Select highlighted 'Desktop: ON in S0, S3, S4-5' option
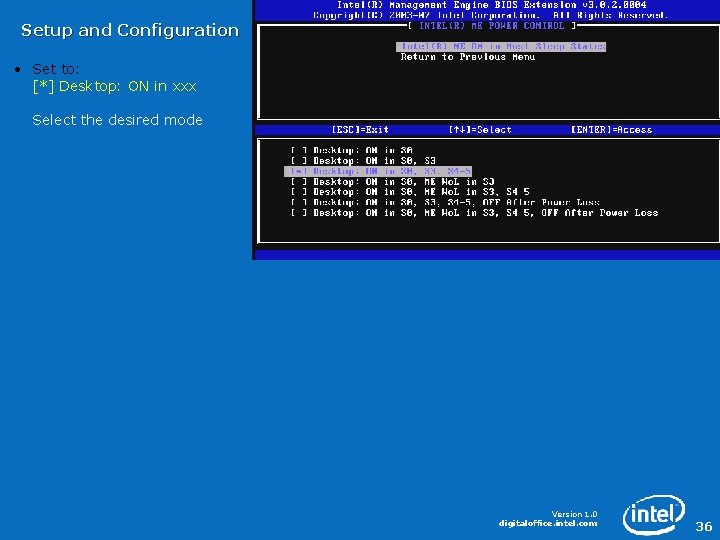Image resolution: width=720 pixels, height=540 pixels. click(x=378, y=171)
